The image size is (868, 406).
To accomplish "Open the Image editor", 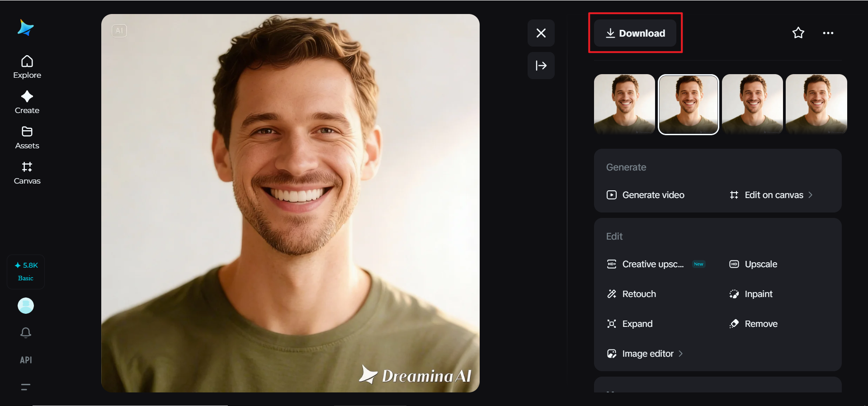I will (x=645, y=354).
